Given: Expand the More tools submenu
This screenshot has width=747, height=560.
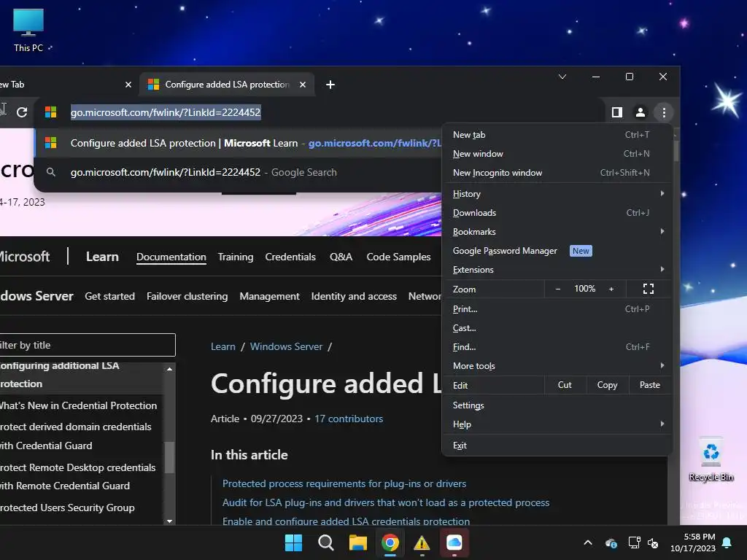Looking at the screenshot, I should (557, 366).
